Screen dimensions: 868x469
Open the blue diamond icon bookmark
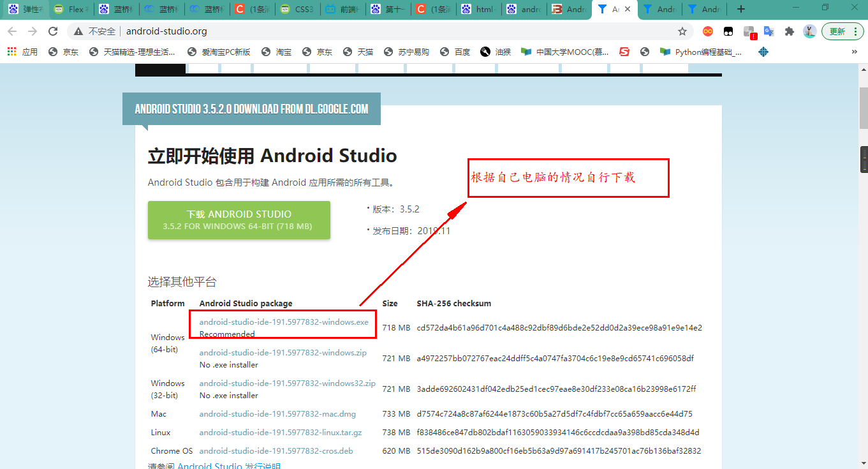click(763, 52)
